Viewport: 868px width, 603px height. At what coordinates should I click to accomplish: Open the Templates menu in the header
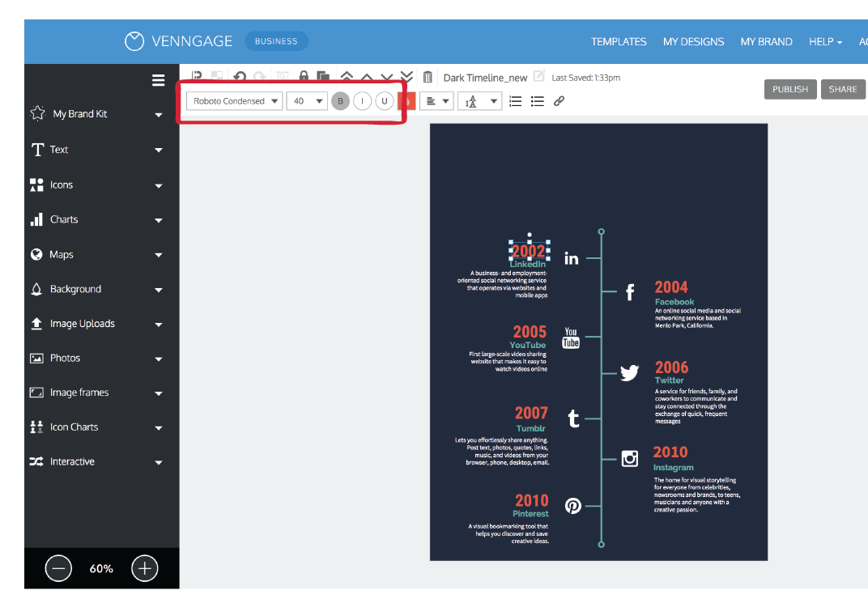pyautogui.click(x=619, y=41)
